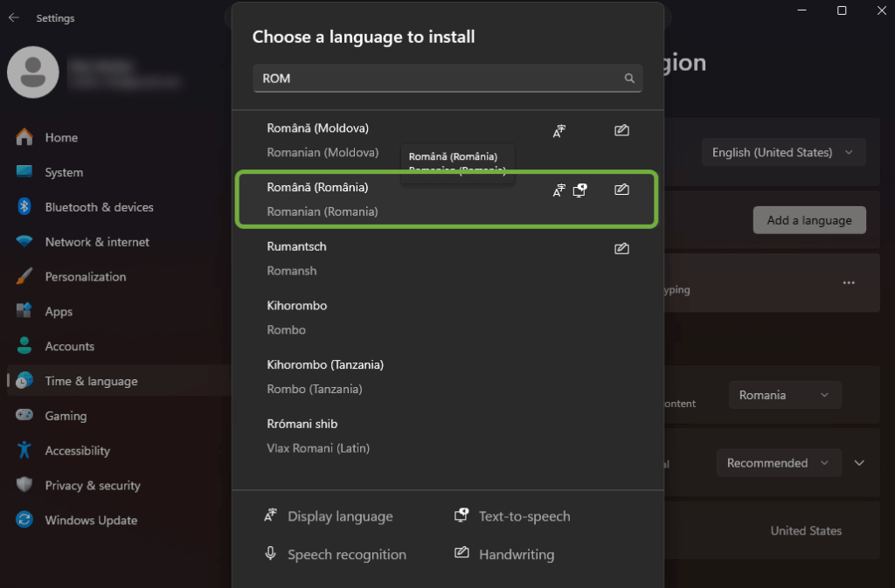895x588 pixels.
Task: Open the Romania country dropdown
Action: (x=784, y=395)
